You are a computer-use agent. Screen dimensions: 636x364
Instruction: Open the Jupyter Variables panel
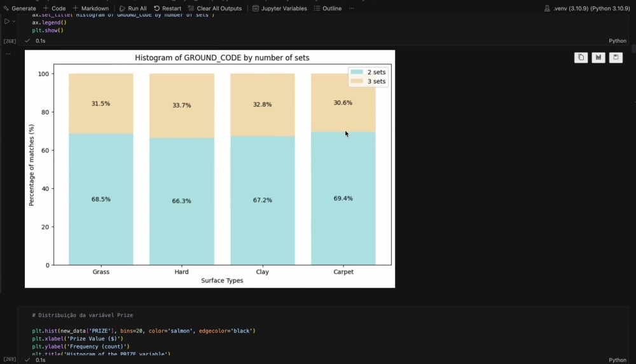click(279, 8)
